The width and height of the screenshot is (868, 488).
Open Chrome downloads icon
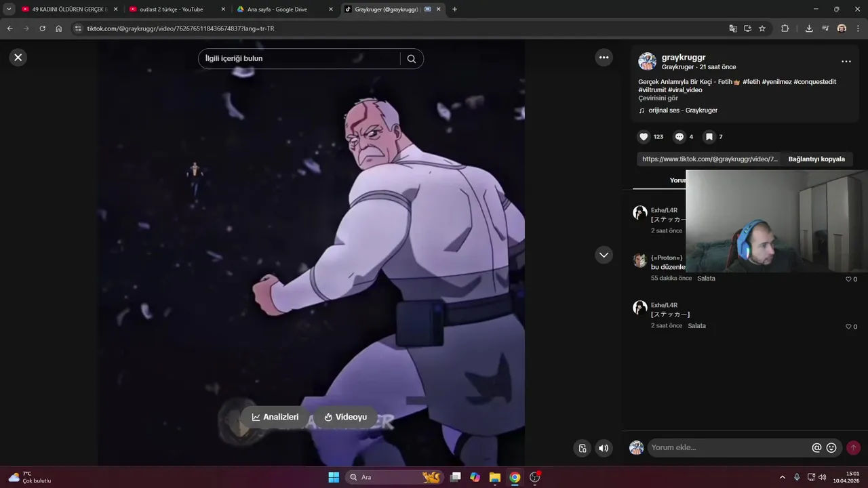(809, 28)
